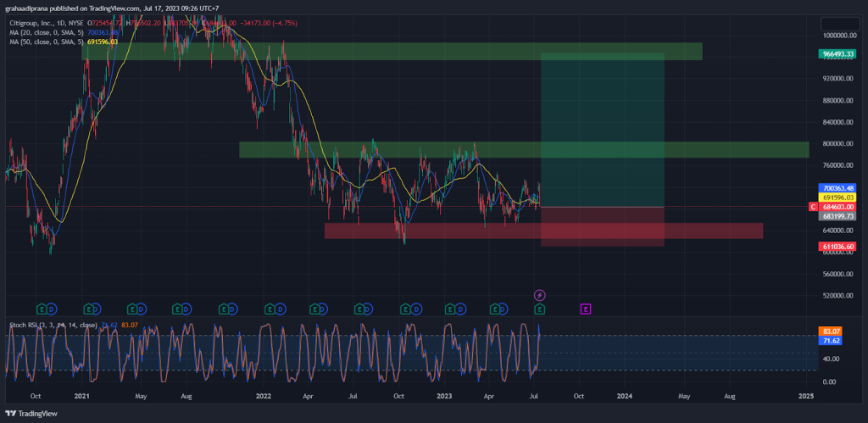Image resolution: width=868 pixels, height=423 pixels.
Task: Click the yellow 691596.03 value in the legend
Action: pos(103,42)
